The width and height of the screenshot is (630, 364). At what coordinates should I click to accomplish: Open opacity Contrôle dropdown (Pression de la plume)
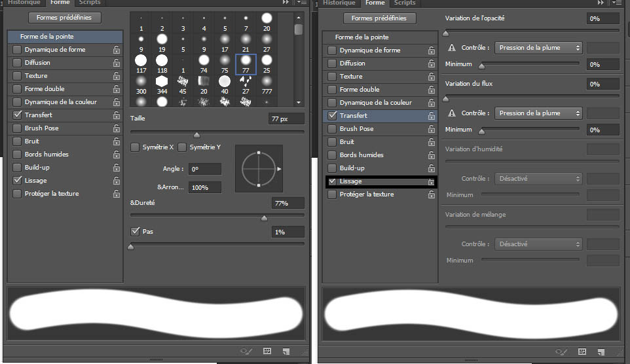538,48
